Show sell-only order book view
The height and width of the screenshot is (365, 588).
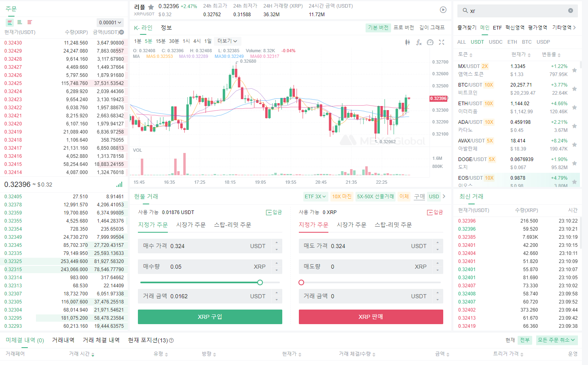(x=30, y=23)
